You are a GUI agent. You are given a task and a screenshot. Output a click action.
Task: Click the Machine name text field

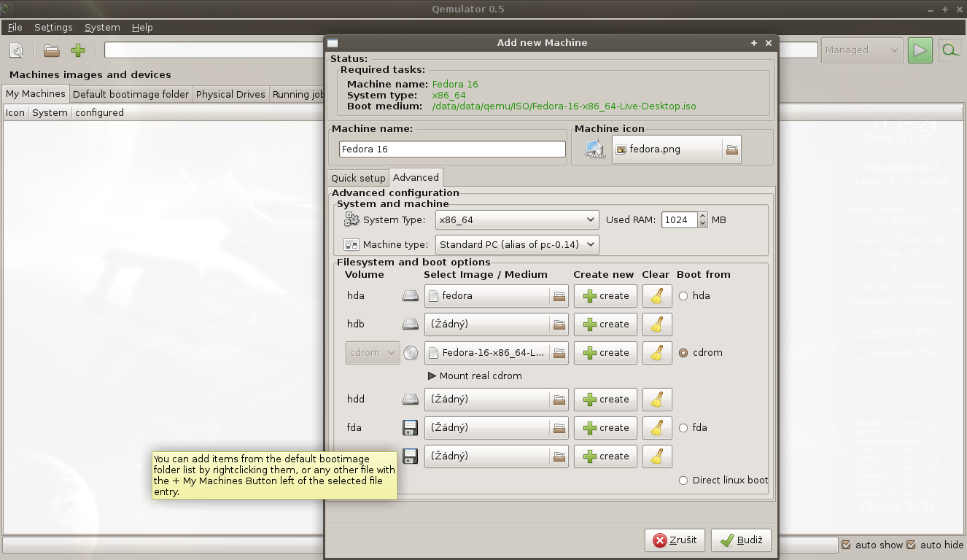[452, 149]
